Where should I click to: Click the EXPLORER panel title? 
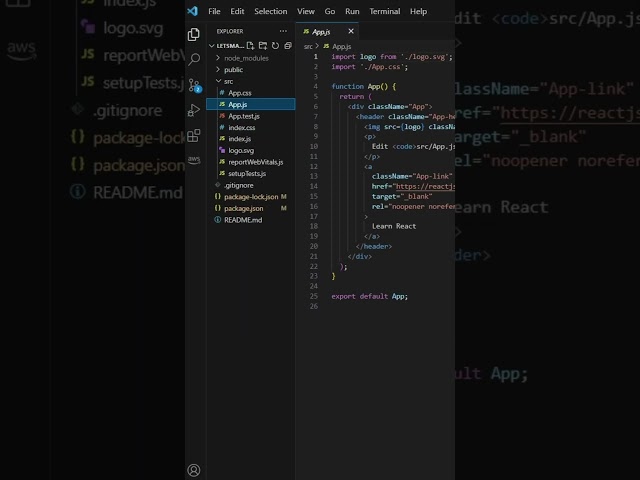pos(230,31)
